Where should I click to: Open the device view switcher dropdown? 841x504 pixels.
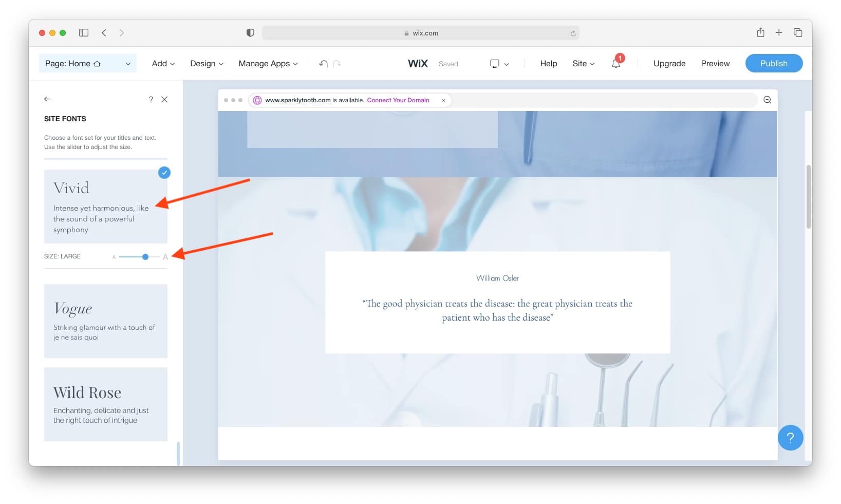pyautogui.click(x=499, y=63)
